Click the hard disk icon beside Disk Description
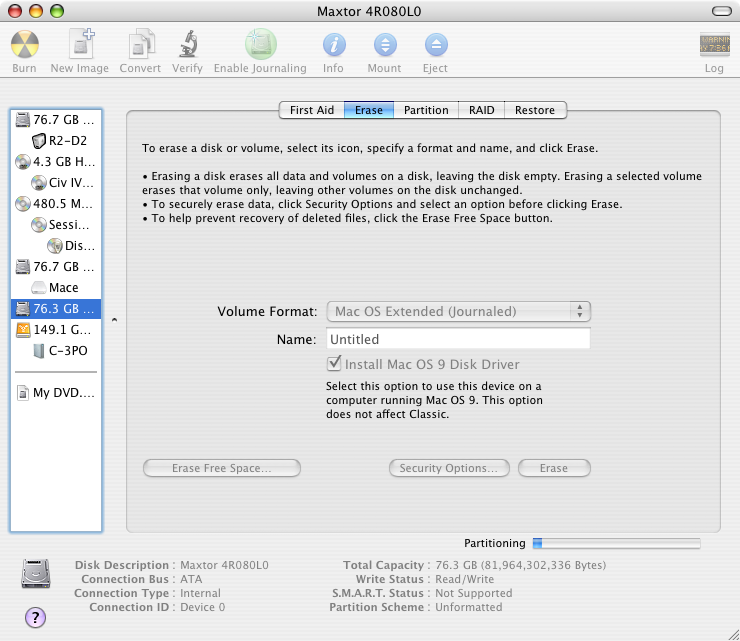Viewport: 740px width, 641px height. (36, 573)
